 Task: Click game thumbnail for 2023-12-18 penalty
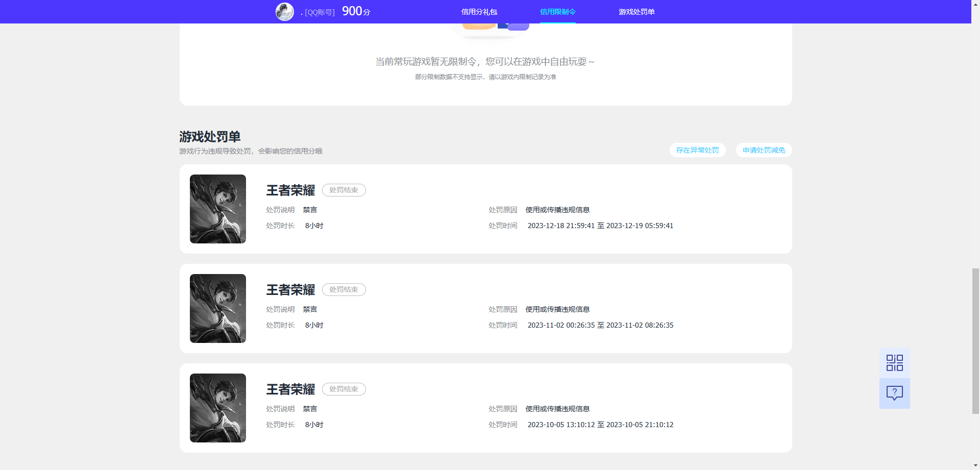pos(218,209)
